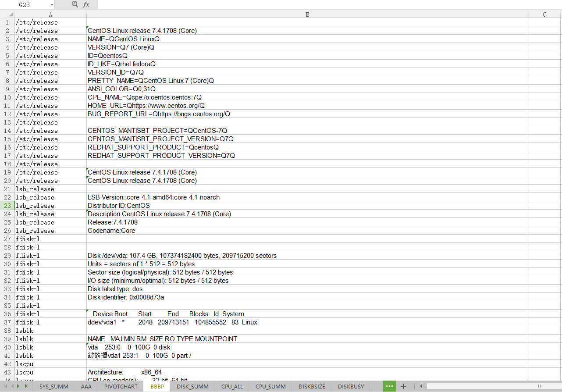562x392 pixels.
Task: Click cell 'LSB Version::core-4.1-amd64:core-4.1-noarch'
Action: click(308, 197)
